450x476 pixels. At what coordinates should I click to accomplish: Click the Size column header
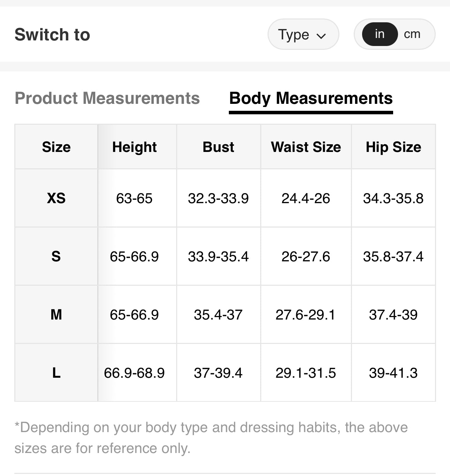[56, 147]
